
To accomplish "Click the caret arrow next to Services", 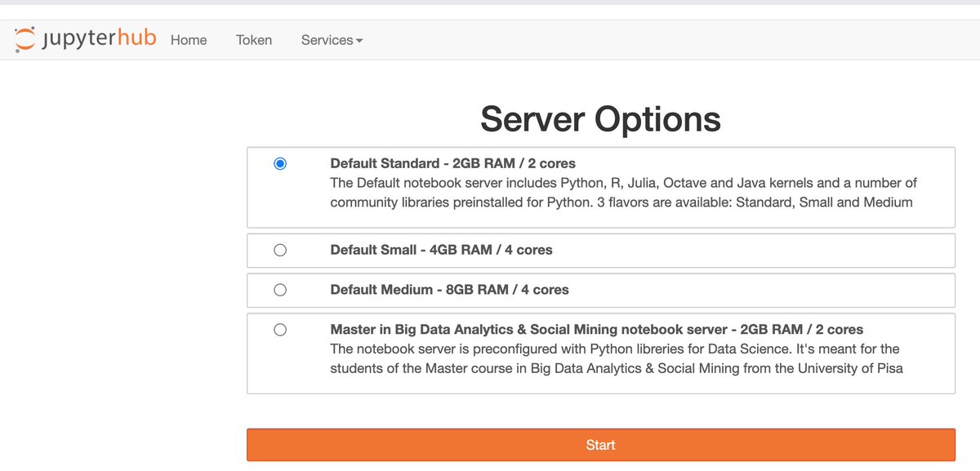I will tap(359, 41).
